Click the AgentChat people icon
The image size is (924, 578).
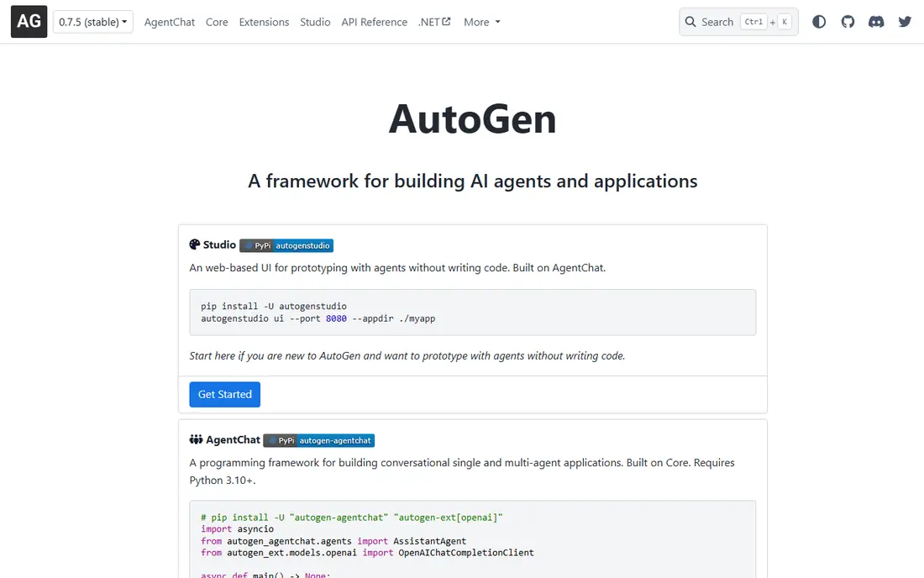point(196,439)
